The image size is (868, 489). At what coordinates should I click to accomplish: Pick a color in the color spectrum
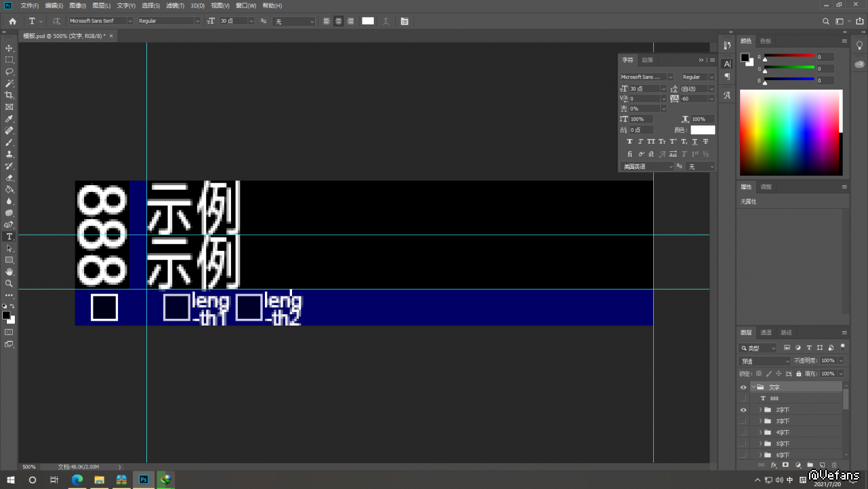click(x=789, y=133)
